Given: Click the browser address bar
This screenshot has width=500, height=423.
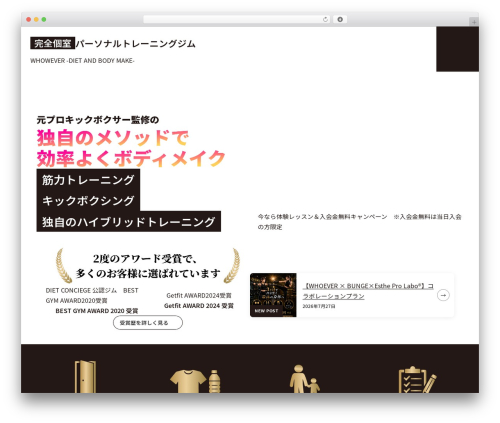Looking at the screenshot, I should pos(237,20).
